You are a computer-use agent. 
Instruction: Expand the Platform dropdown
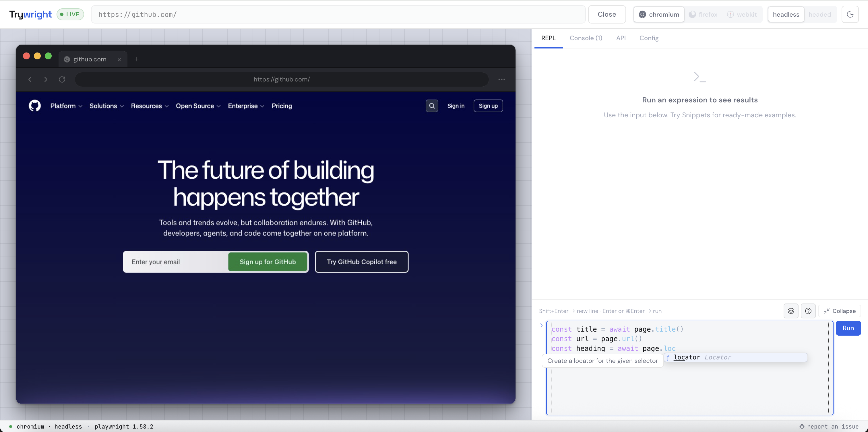pyautogui.click(x=66, y=106)
